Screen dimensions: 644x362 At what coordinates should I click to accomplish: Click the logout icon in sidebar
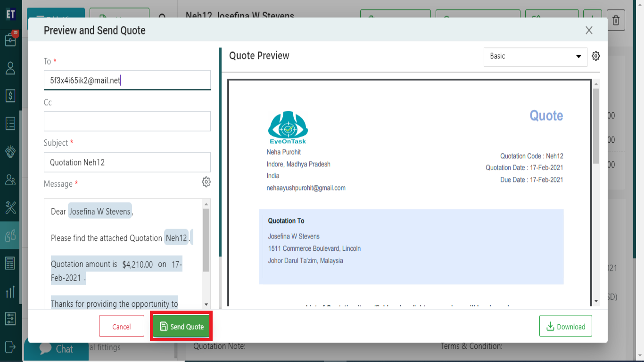pyautogui.click(x=10, y=346)
